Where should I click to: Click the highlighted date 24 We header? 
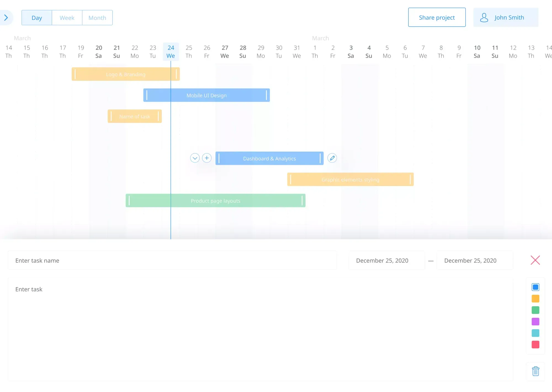coord(171,52)
